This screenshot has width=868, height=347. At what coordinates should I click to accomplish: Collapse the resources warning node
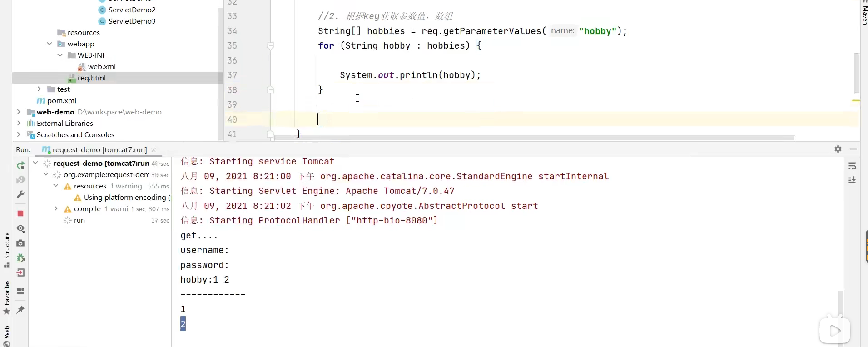click(56, 186)
